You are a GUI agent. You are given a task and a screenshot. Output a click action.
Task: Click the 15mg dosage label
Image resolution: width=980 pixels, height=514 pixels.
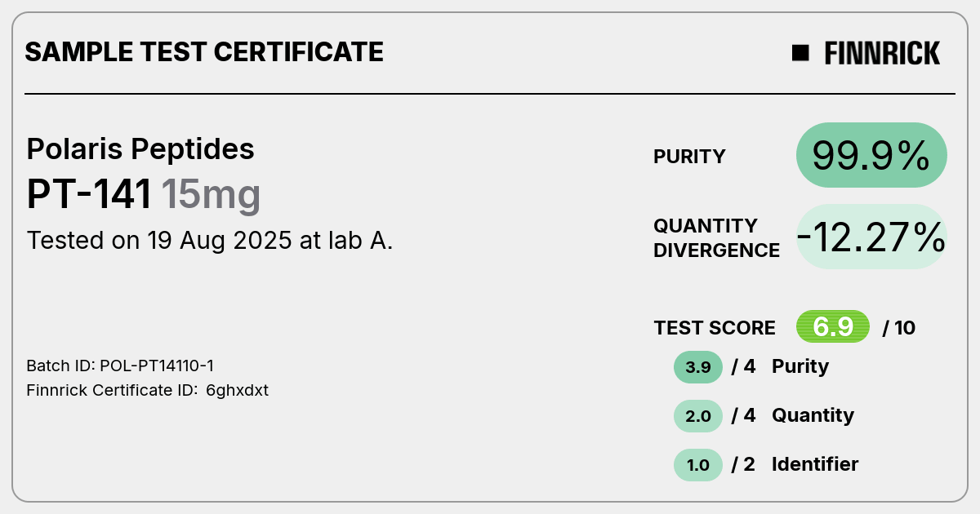tap(211, 196)
